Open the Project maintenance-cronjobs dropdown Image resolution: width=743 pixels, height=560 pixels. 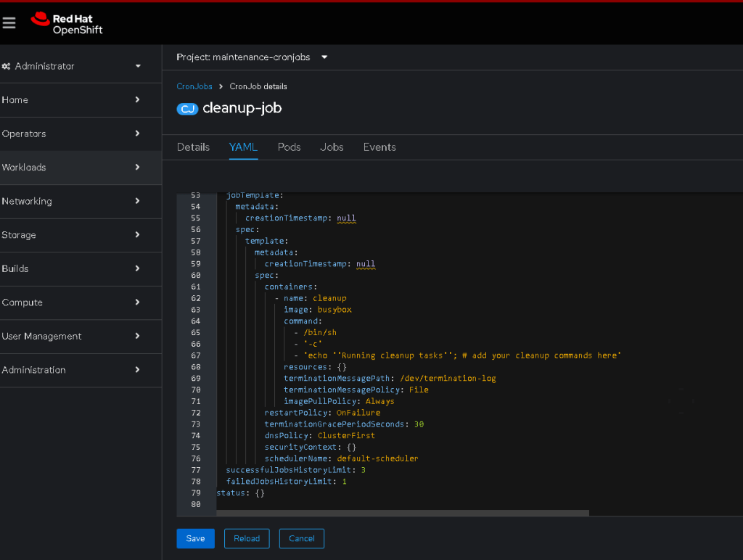click(x=252, y=57)
